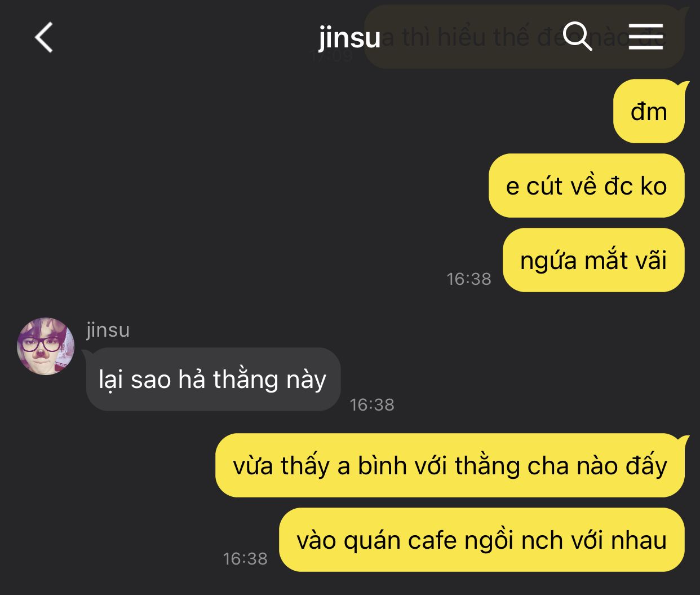Tap the message starting "vào quán cafe"
This screenshot has width=700, height=595.
pos(482,540)
